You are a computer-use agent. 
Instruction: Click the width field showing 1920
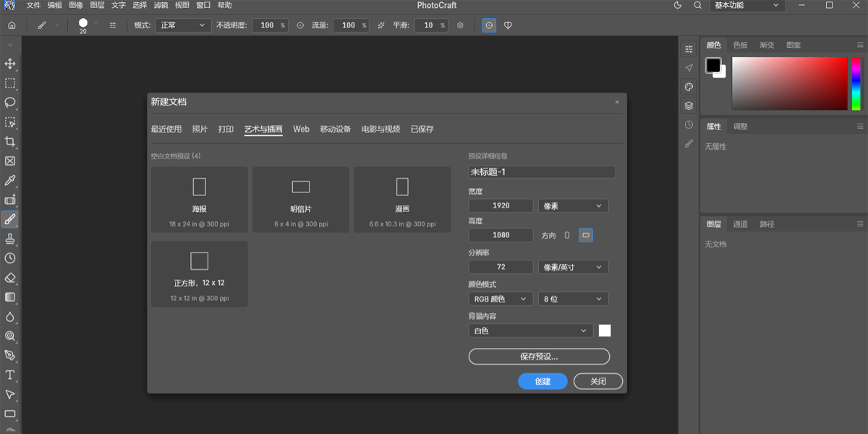(x=501, y=206)
